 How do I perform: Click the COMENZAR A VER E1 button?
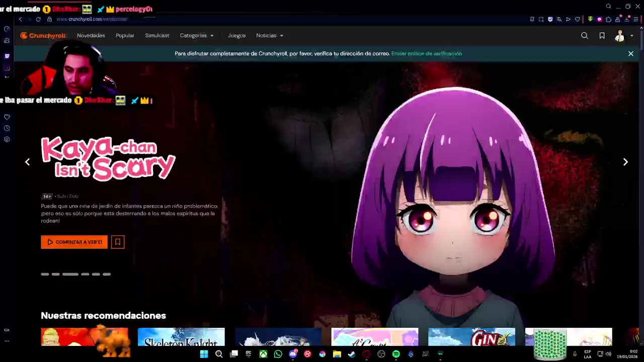74,242
